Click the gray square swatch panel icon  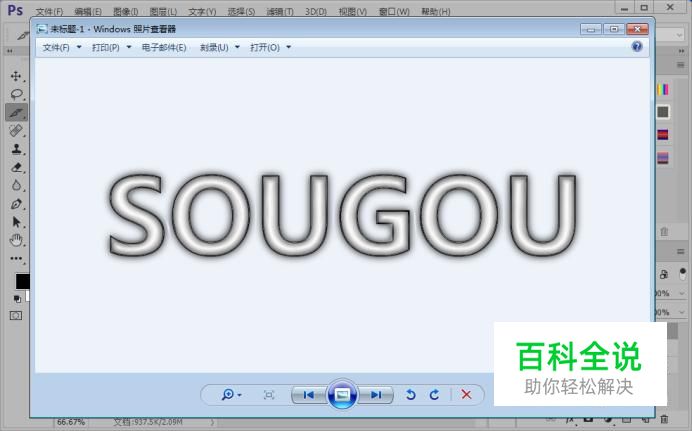click(x=663, y=112)
